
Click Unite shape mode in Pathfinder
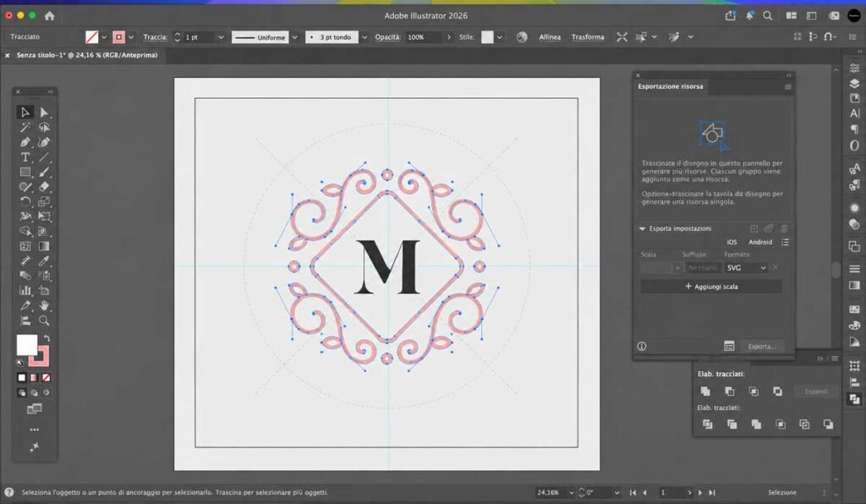705,392
